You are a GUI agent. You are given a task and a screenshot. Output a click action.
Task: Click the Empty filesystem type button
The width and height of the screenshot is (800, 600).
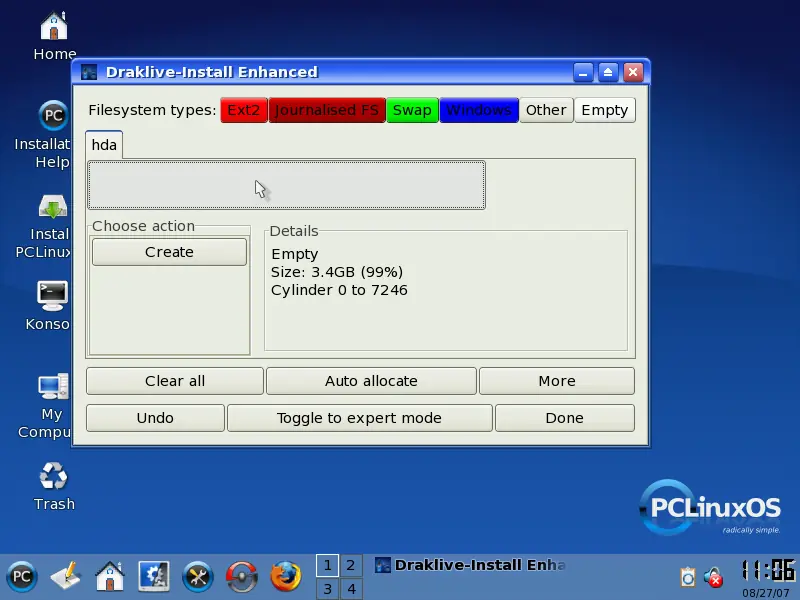click(605, 110)
